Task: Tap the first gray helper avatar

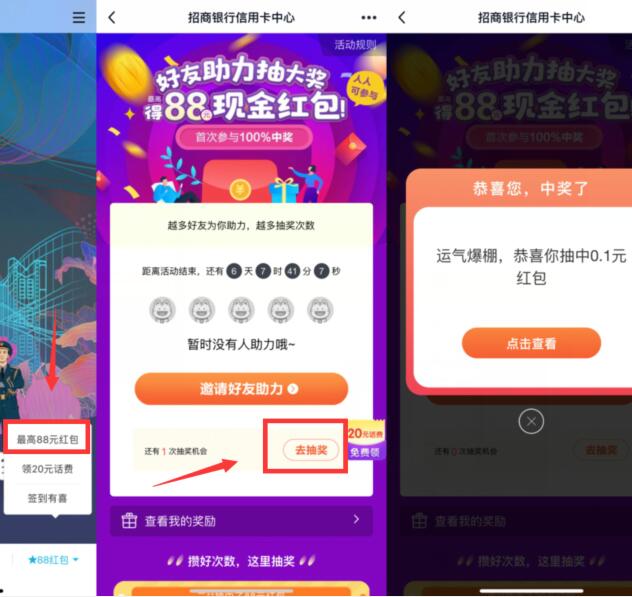Action: [162, 310]
